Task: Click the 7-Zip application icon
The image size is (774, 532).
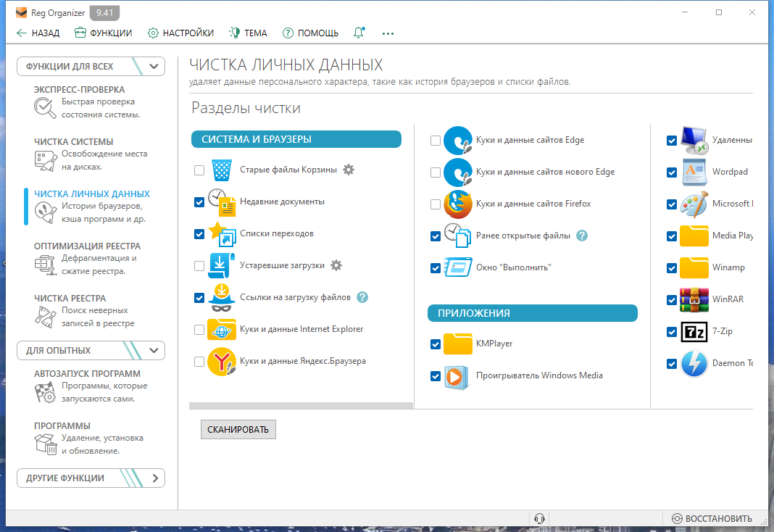Action: [694, 332]
